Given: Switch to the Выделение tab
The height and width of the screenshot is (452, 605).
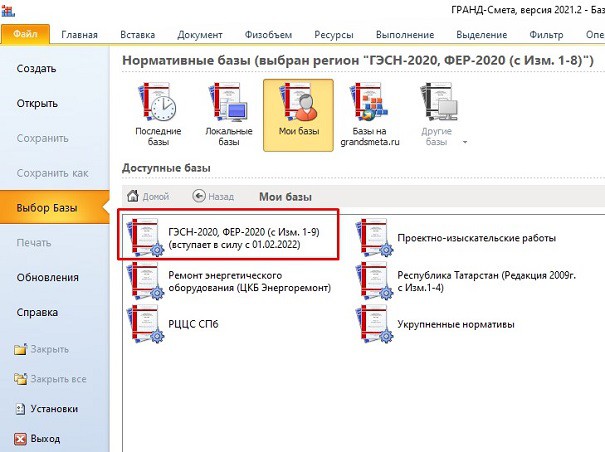Looking at the screenshot, I should 481,35.
